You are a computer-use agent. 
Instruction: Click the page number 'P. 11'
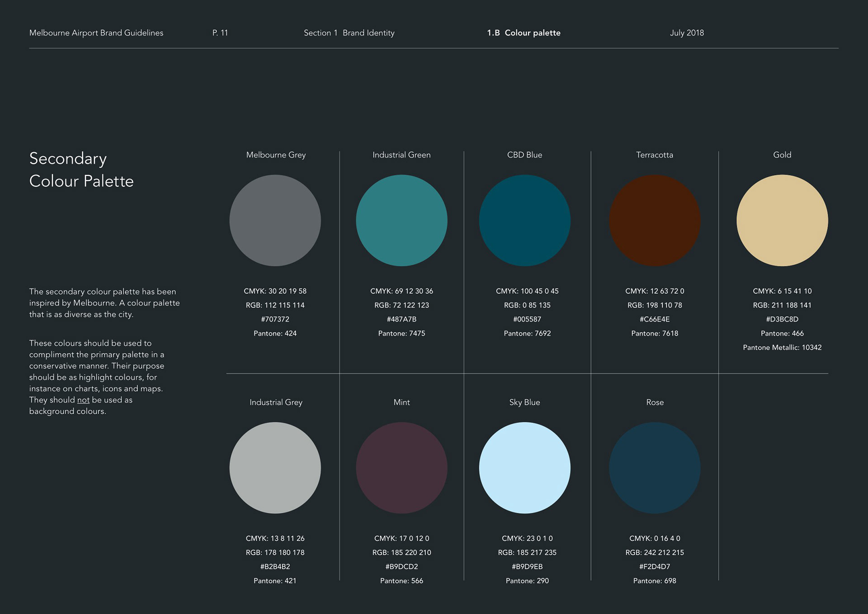pos(220,33)
